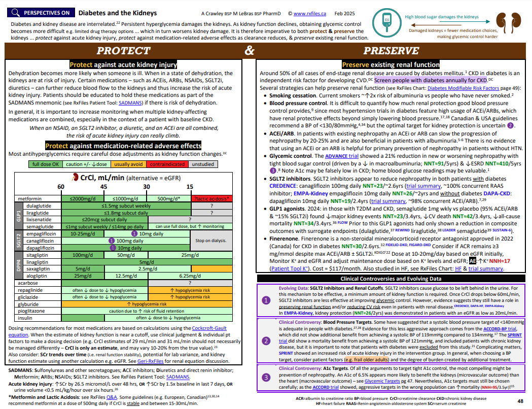Viewport: 532px width, 409px height.
Task: Click circled 3 beside A1c Targets controversy
Action: click(266, 377)
